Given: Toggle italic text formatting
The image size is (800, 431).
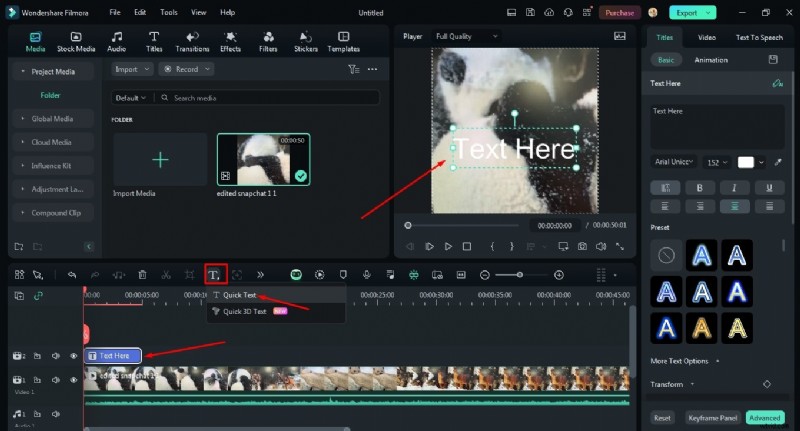Looking at the screenshot, I should [x=734, y=188].
